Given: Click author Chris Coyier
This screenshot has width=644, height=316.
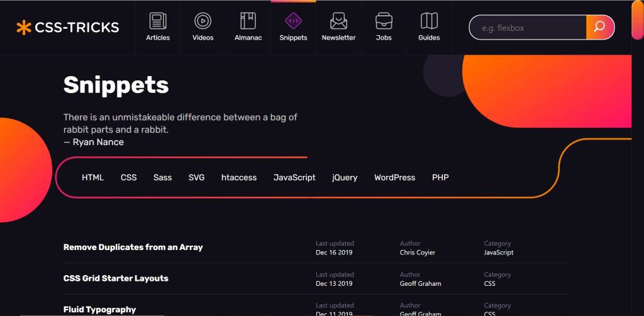Looking at the screenshot, I should 418,253.
